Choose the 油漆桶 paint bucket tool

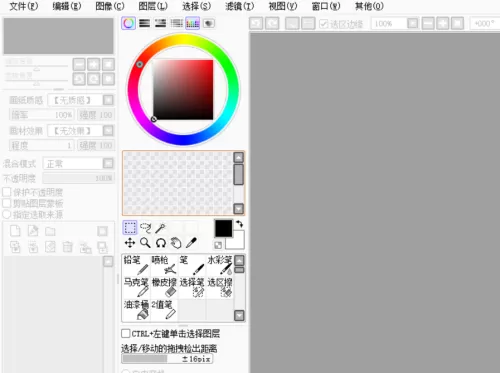click(x=136, y=310)
